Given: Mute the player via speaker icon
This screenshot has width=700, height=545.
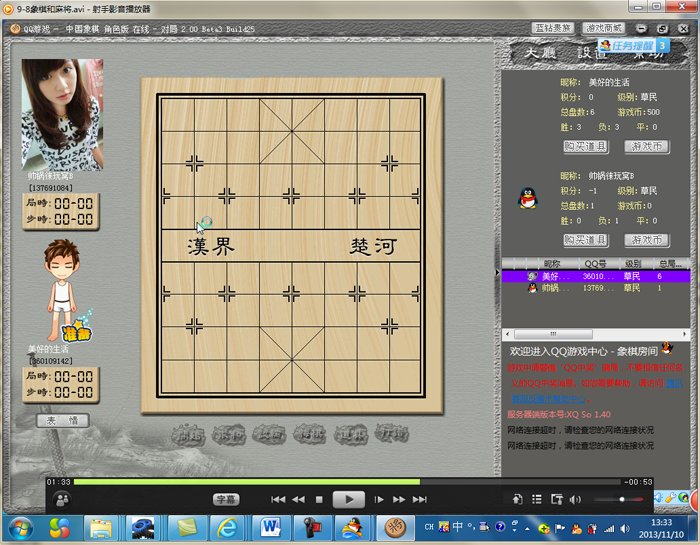Looking at the screenshot, I should 575,499.
